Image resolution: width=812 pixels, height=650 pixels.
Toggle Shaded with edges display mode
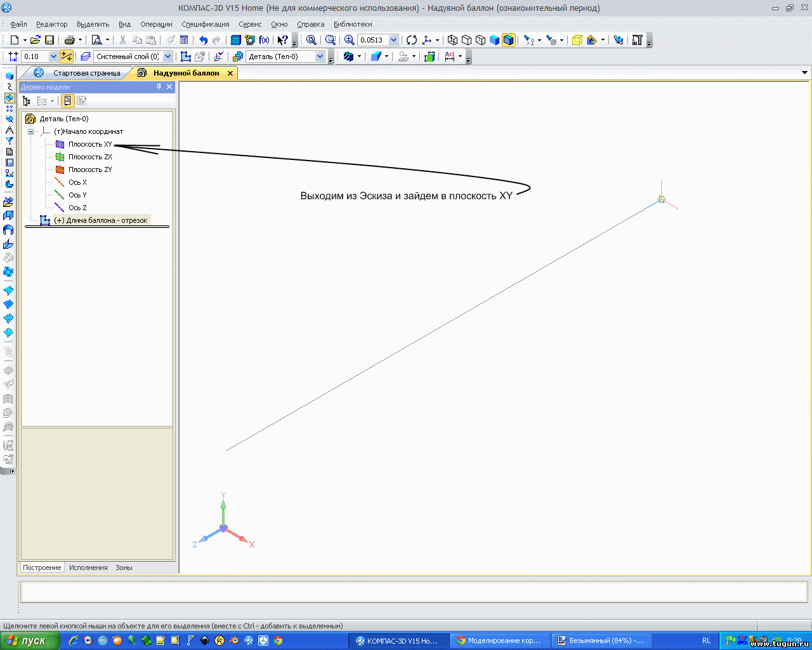coord(508,40)
